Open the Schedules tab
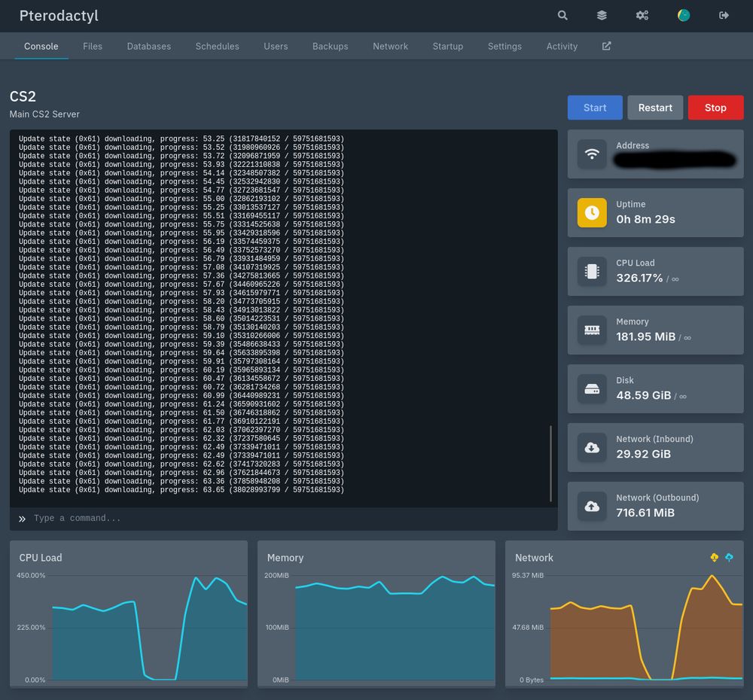Screen dimensions: 753x700 point(217,47)
